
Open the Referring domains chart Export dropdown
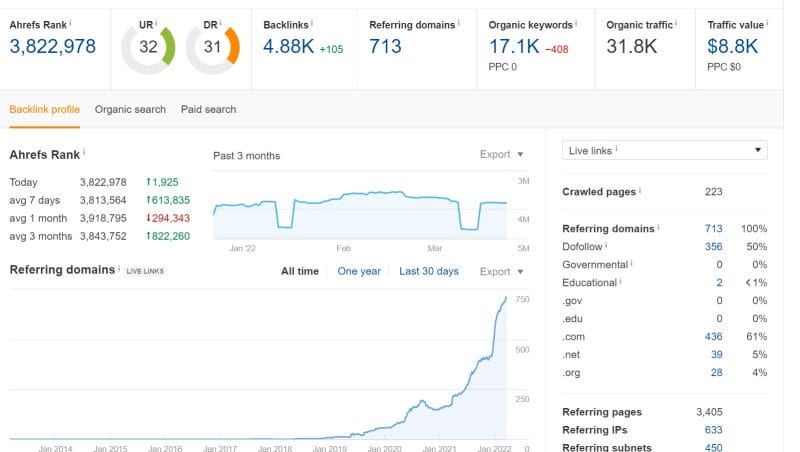click(x=502, y=272)
